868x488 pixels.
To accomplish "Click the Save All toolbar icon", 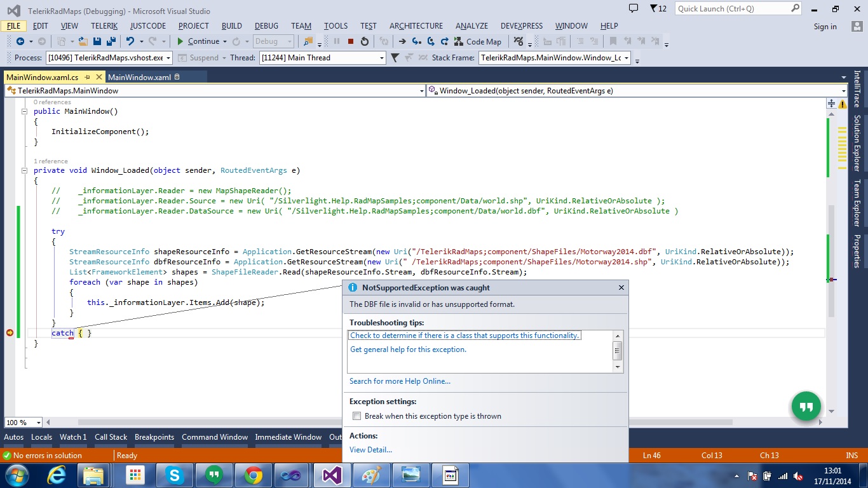I will [111, 41].
